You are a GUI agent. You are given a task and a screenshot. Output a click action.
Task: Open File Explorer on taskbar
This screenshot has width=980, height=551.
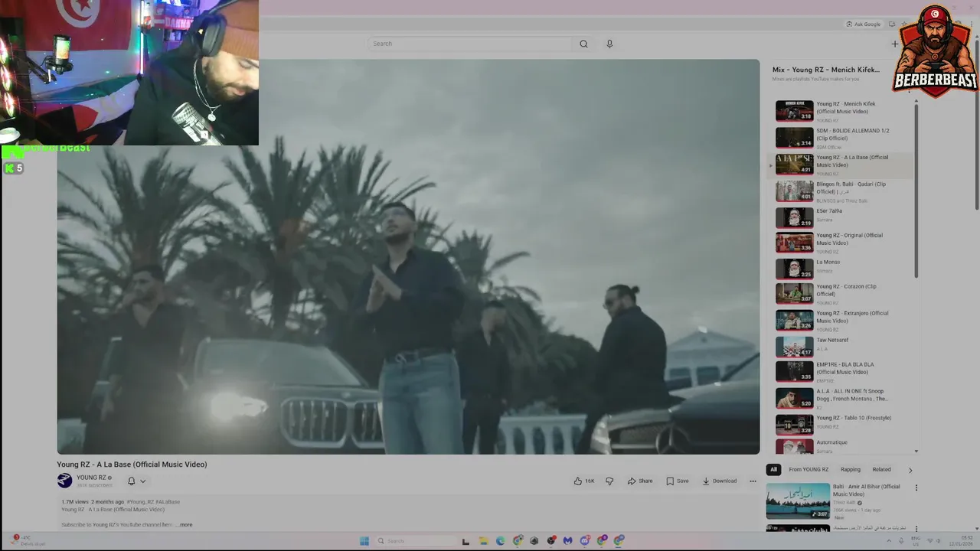click(x=483, y=541)
